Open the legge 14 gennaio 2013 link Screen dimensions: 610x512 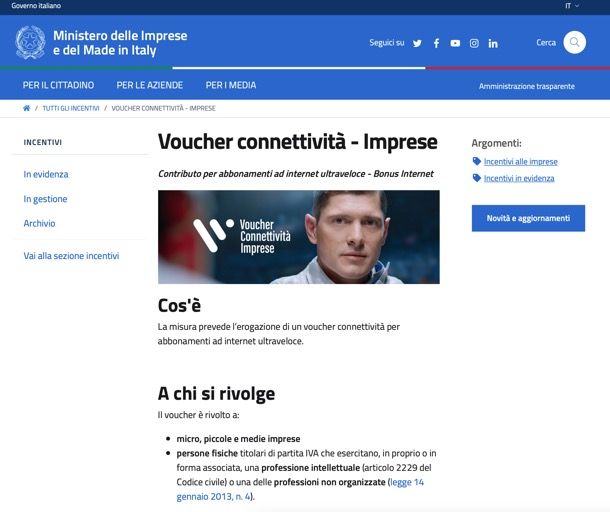tap(300, 489)
